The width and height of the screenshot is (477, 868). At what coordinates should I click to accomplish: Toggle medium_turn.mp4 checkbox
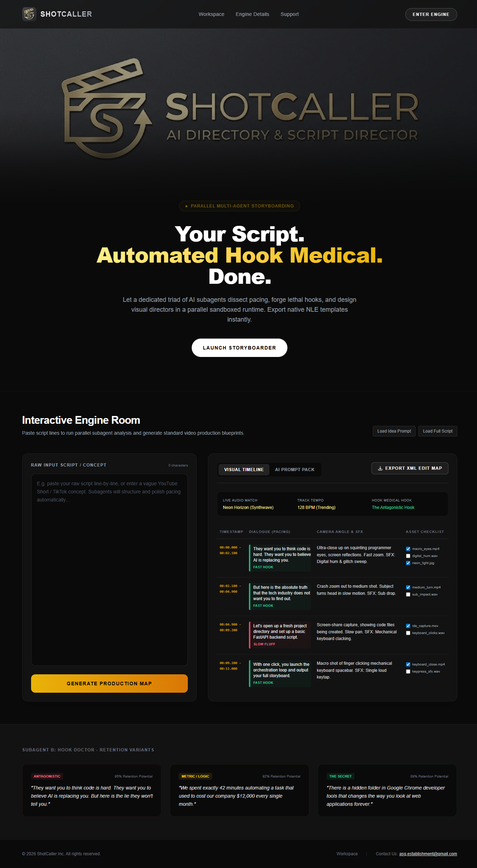pyautogui.click(x=408, y=587)
